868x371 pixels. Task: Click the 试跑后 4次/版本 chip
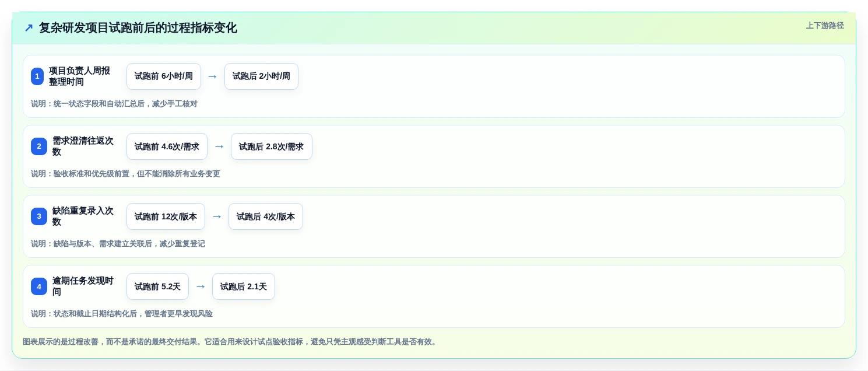pos(266,216)
